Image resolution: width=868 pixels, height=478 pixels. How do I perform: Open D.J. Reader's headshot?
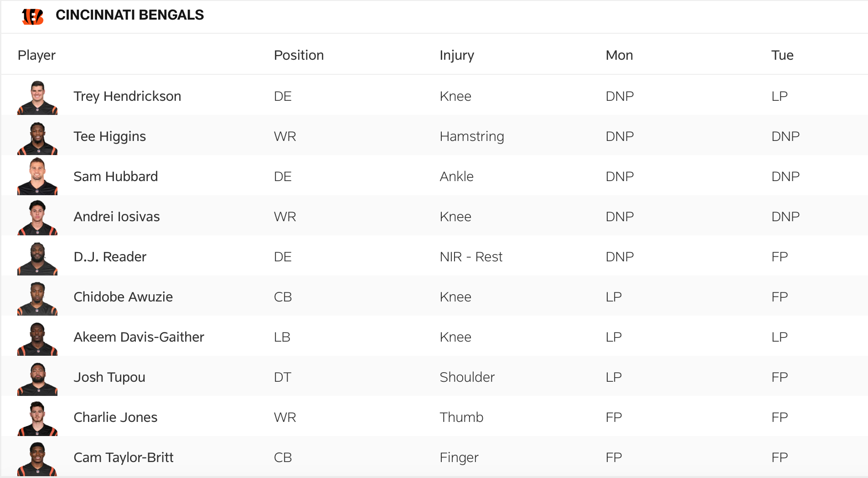pyautogui.click(x=37, y=258)
